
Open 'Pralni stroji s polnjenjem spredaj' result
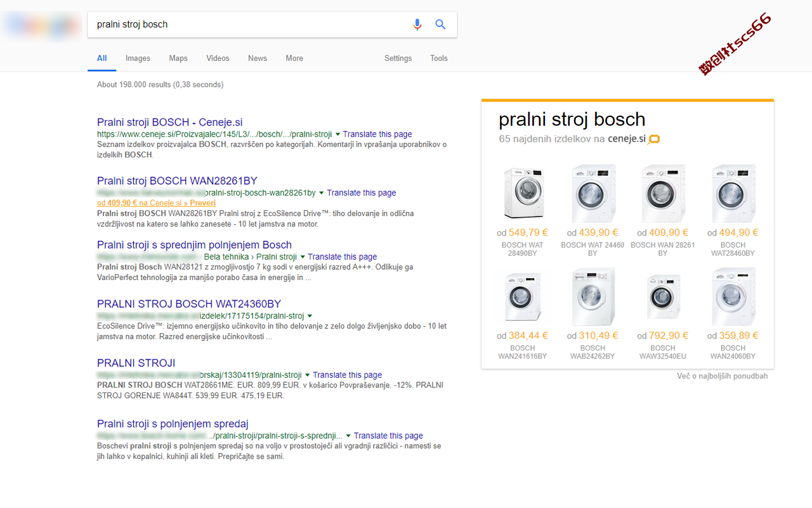tap(173, 424)
